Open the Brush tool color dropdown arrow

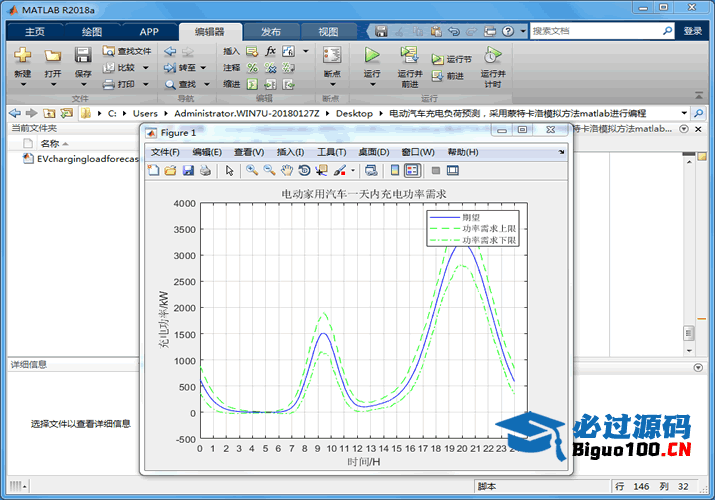tap(353, 171)
